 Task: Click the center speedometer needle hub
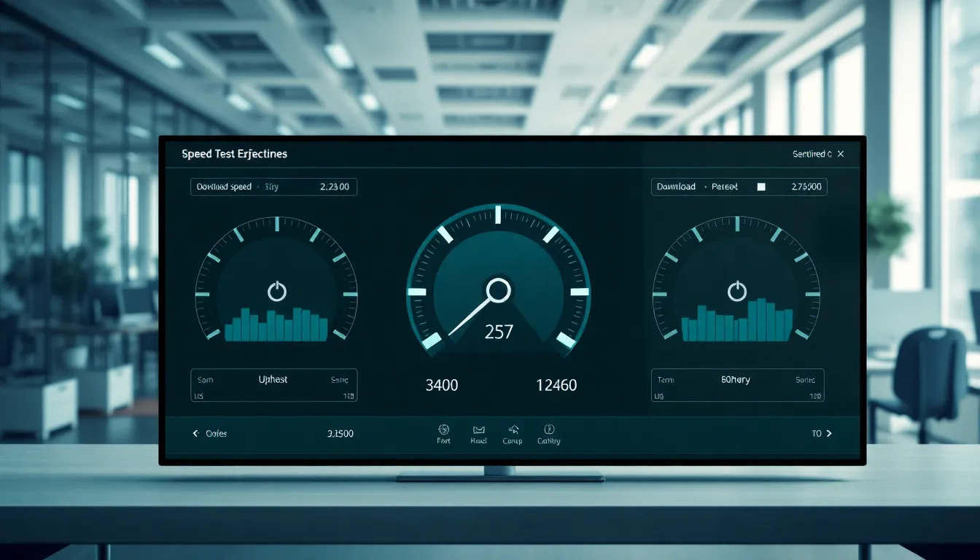[x=498, y=290]
